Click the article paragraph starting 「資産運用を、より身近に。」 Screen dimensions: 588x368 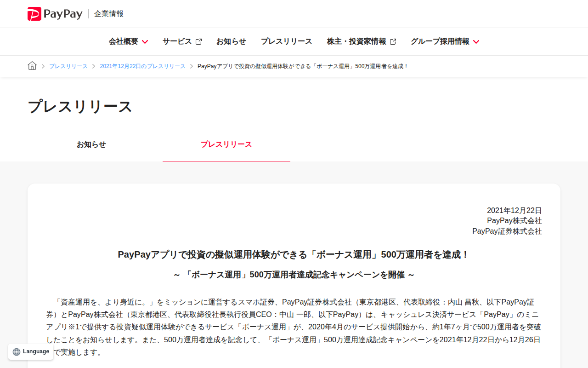294,327
